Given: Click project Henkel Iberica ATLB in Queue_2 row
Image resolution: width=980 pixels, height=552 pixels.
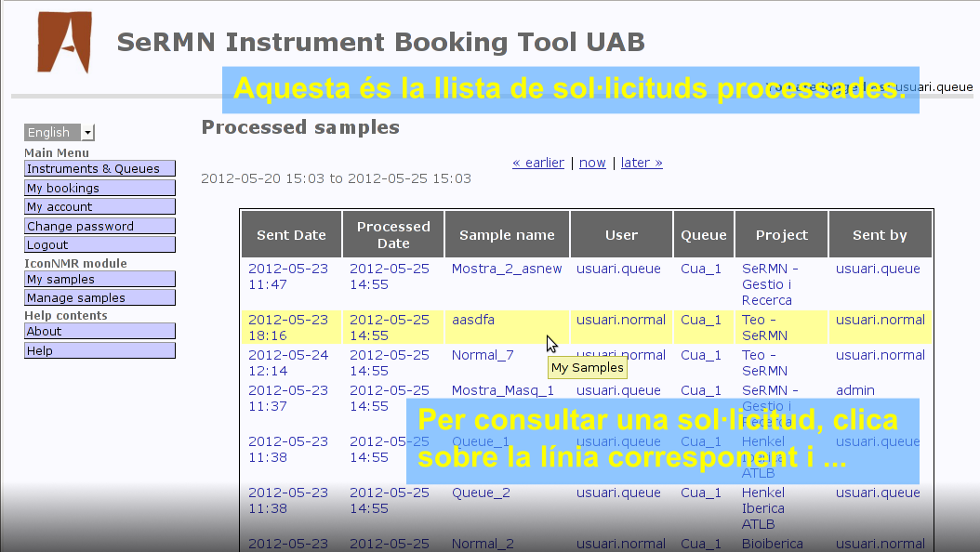Looking at the screenshot, I should click(763, 509).
